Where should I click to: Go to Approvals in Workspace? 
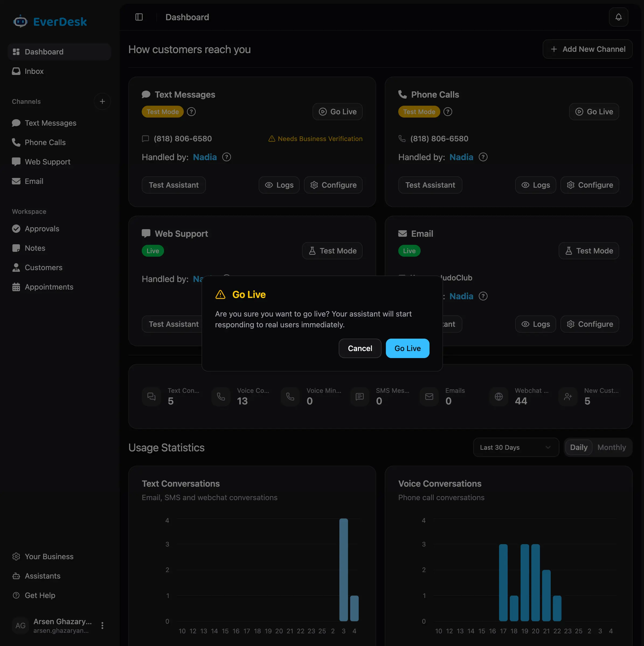point(42,229)
